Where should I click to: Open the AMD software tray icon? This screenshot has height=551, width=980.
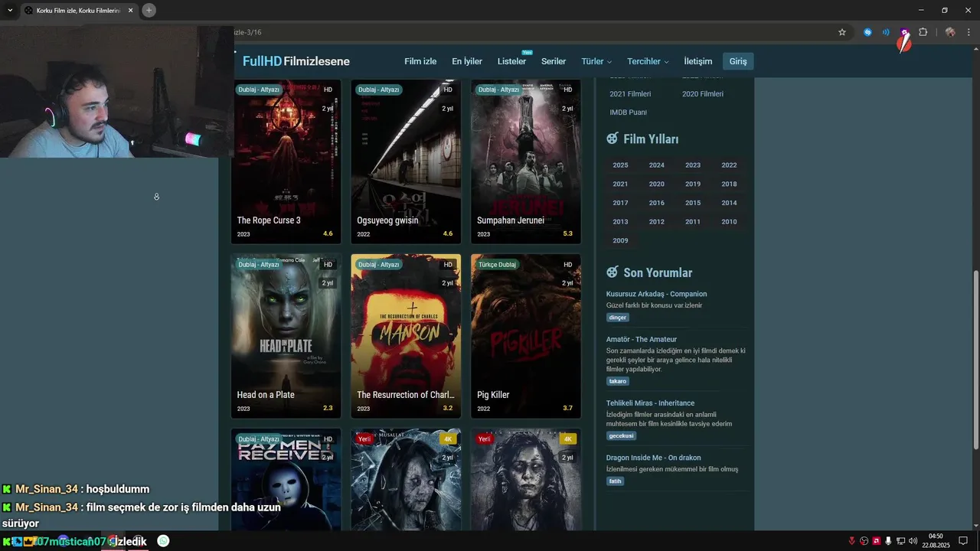click(x=876, y=541)
